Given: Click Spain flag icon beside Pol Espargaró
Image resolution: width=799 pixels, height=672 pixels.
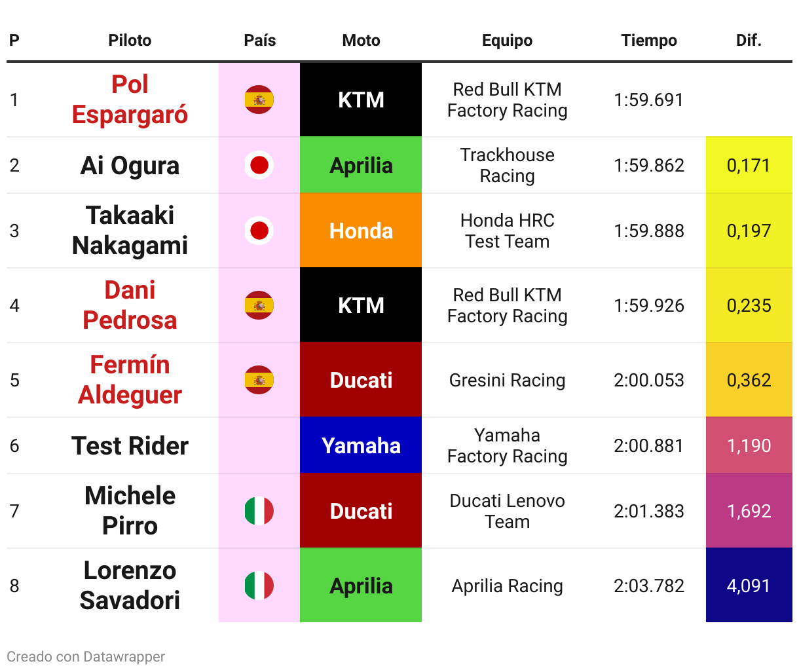Looking at the screenshot, I should (x=259, y=100).
